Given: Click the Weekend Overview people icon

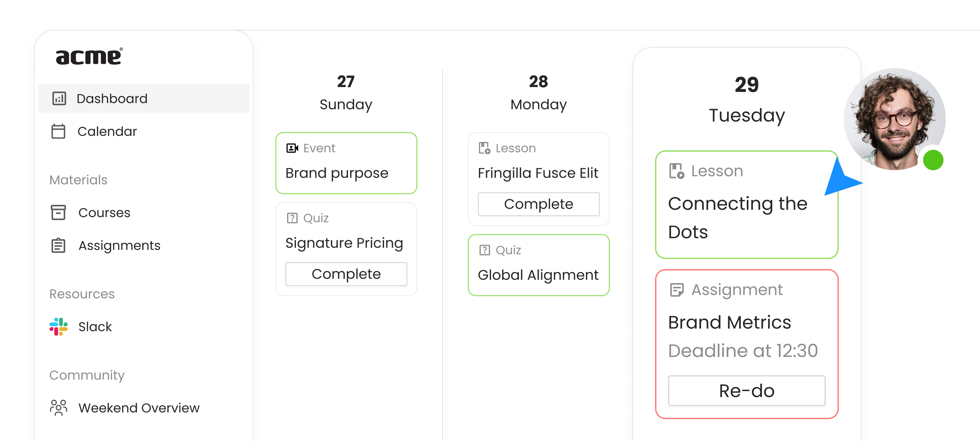Looking at the screenshot, I should click(x=58, y=407).
